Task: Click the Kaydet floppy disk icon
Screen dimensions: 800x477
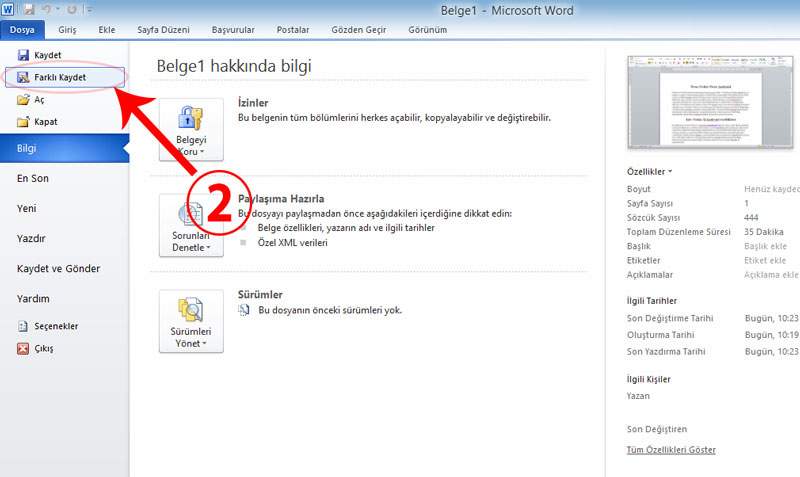Action: [x=23, y=55]
